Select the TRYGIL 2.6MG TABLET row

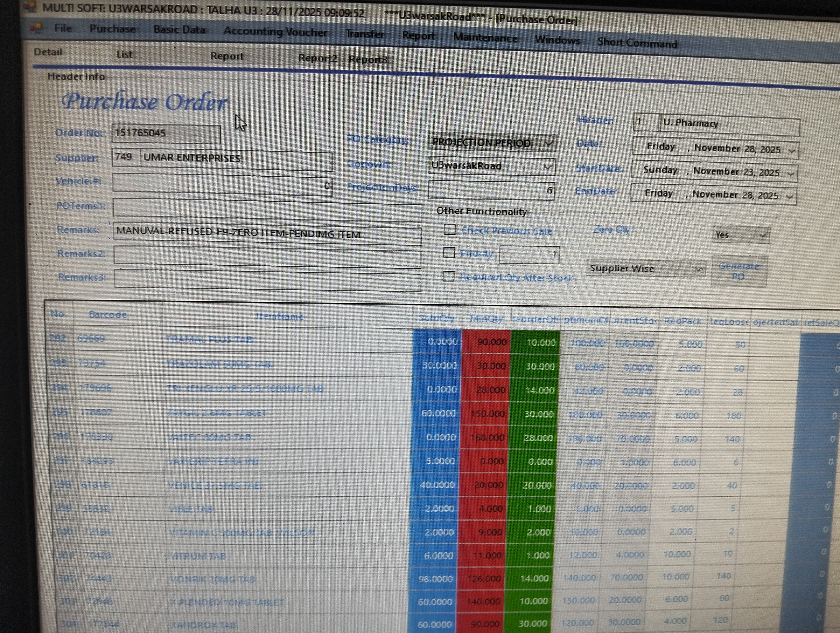tap(216, 413)
